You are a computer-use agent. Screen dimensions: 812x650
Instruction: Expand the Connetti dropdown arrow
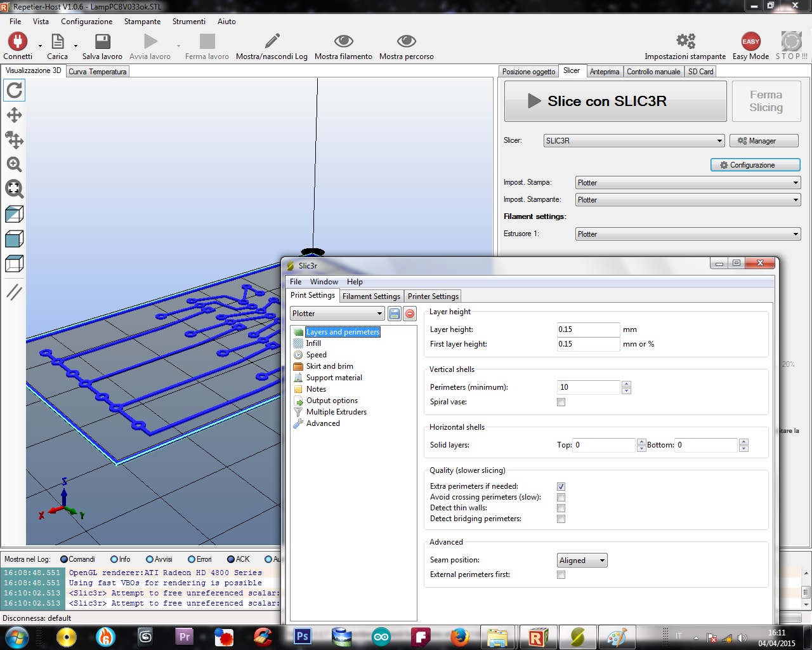40,46
